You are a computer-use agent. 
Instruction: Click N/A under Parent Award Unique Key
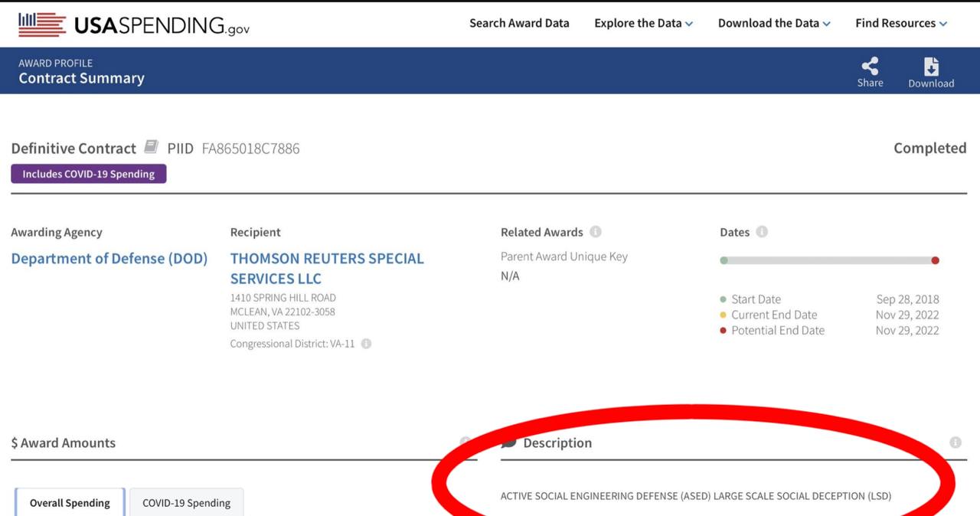point(510,276)
